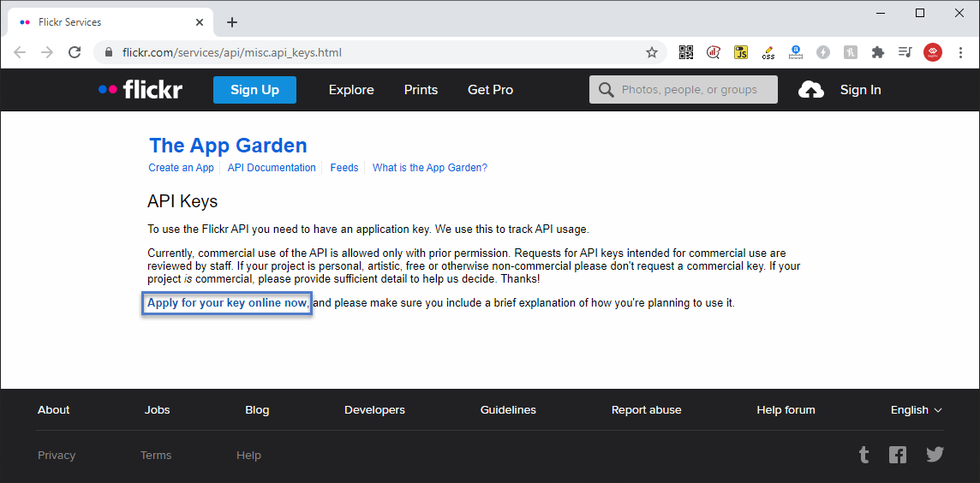980x483 pixels.
Task: Go forward in browser history
Action: click(x=47, y=52)
